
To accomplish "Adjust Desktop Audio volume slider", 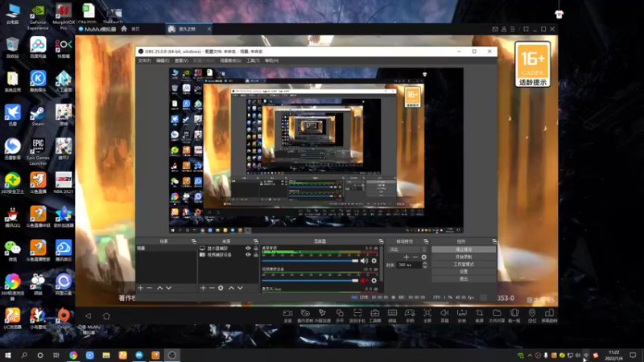I will (x=310, y=261).
